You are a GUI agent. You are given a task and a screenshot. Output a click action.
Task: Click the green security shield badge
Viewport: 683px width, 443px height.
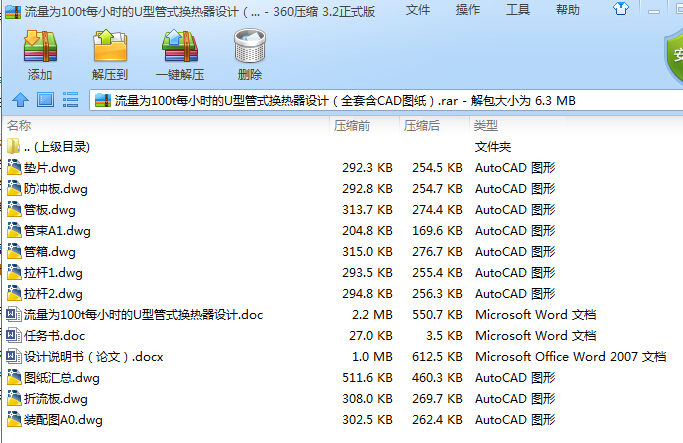pyautogui.click(x=673, y=56)
